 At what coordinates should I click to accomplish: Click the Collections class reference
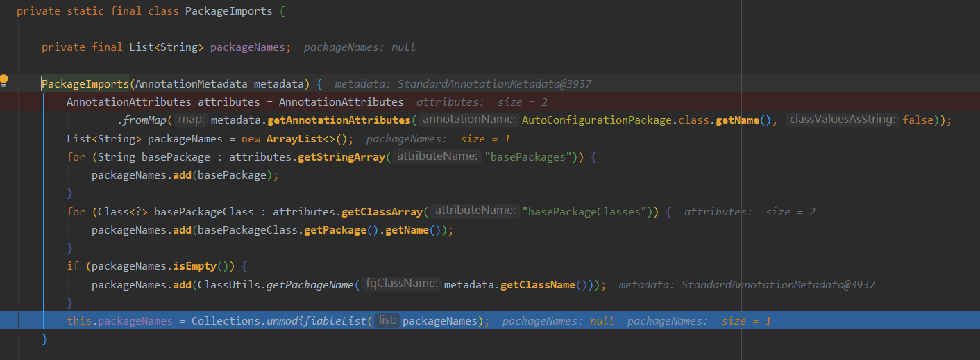[x=226, y=321]
